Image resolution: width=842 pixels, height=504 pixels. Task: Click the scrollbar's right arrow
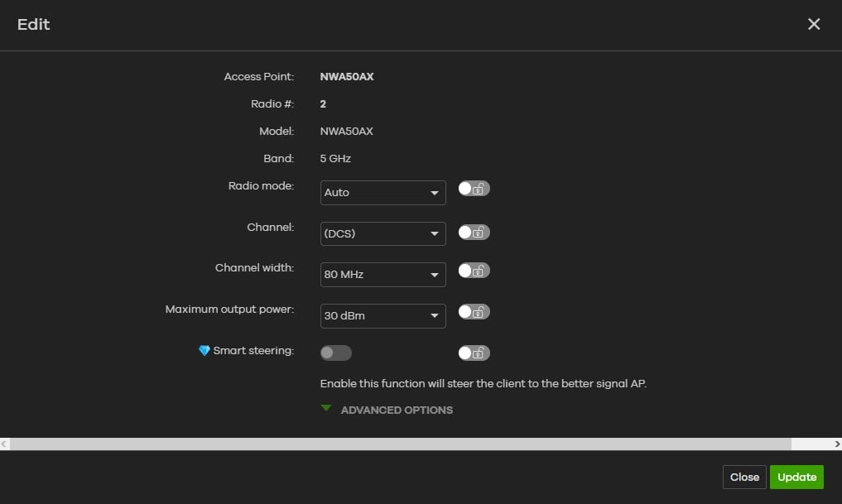coord(837,444)
